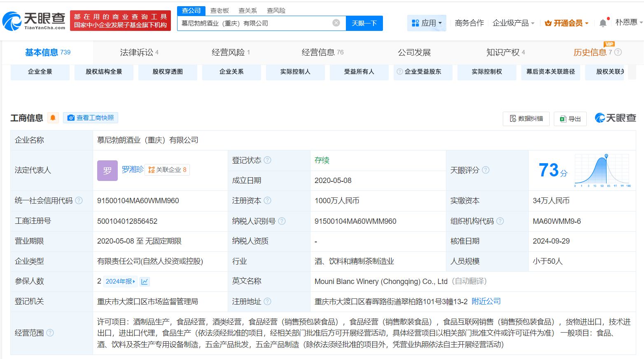
Task: Open the 法律诉讼 tab
Action: click(x=139, y=52)
